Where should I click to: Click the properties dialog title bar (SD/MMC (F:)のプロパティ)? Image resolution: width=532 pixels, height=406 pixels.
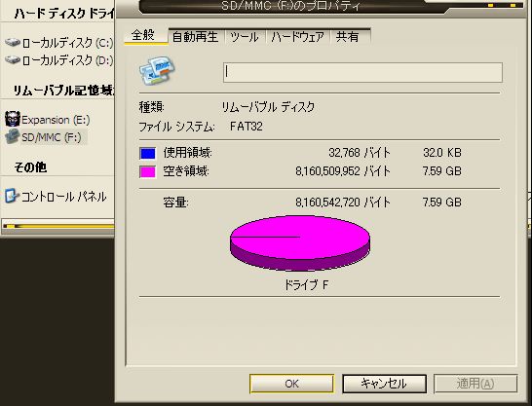point(290,6)
